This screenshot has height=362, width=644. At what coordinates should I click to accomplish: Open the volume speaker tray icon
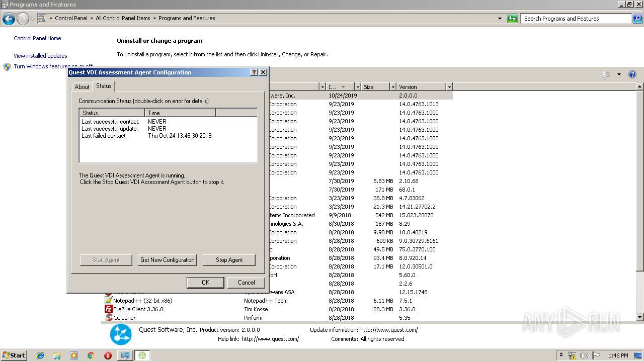coord(584,355)
